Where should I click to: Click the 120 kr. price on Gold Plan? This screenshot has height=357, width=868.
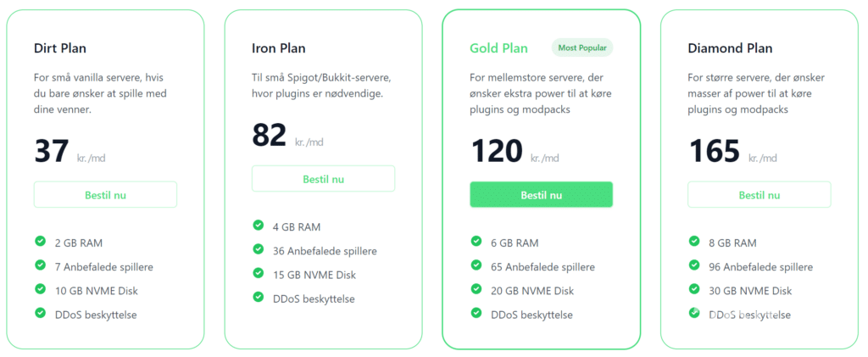click(497, 151)
